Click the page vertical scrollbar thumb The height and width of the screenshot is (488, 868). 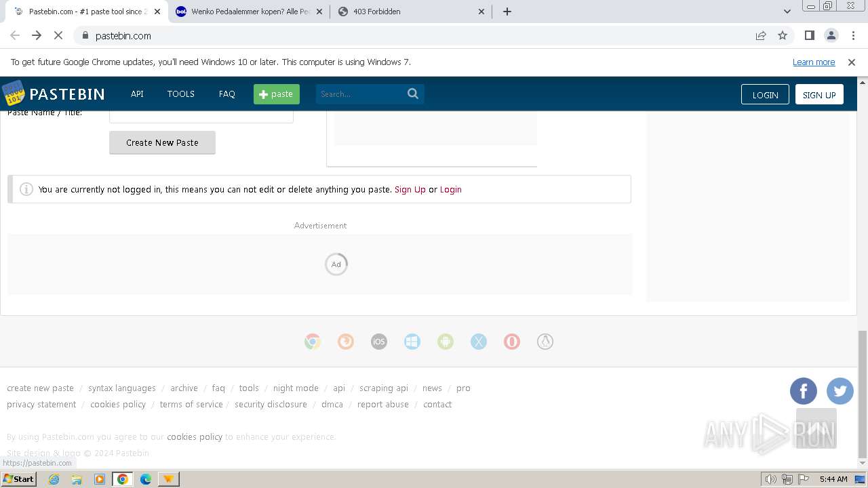click(862, 394)
